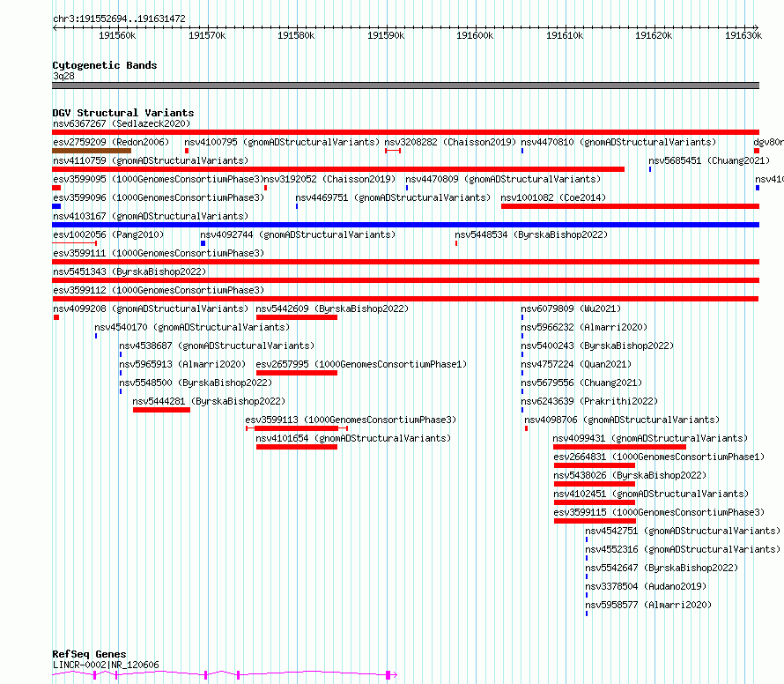Open nsv5685451 (Chuang2021) label
The height and width of the screenshot is (684, 784).
click(x=709, y=160)
